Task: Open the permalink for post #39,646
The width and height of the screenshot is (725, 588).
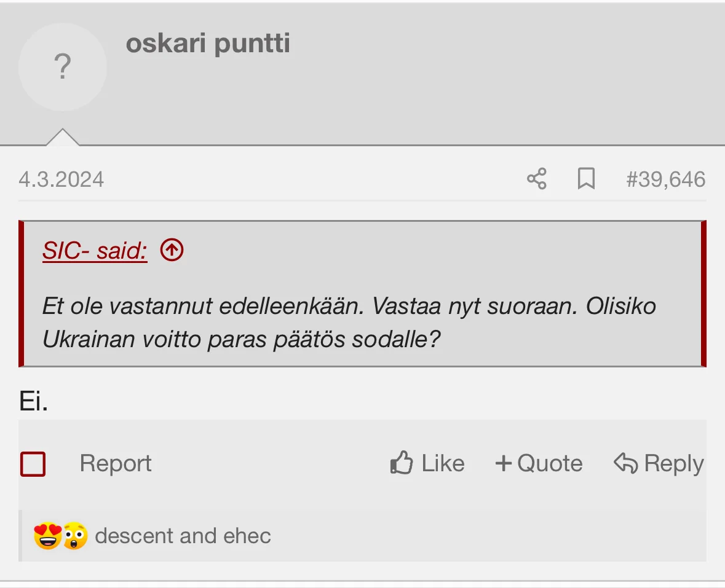Action: click(665, 179)
